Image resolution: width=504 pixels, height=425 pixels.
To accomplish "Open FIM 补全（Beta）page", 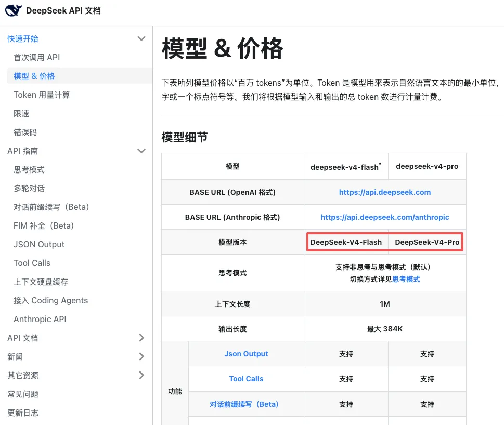I will tap(43, 225).
